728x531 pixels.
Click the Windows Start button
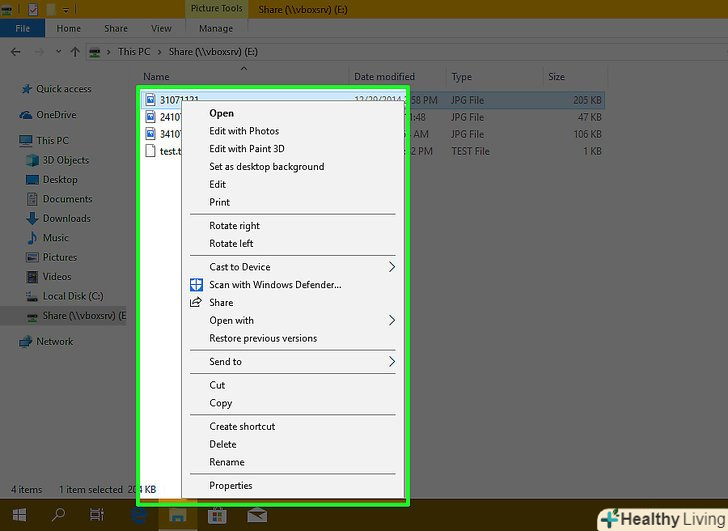point(17,516)
